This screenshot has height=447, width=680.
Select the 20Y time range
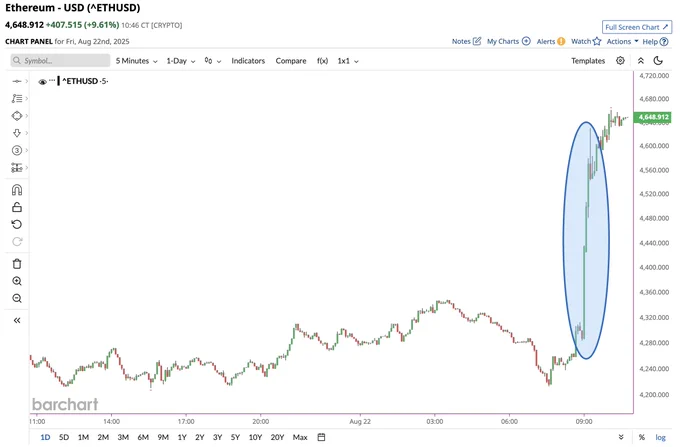point(277,437)
